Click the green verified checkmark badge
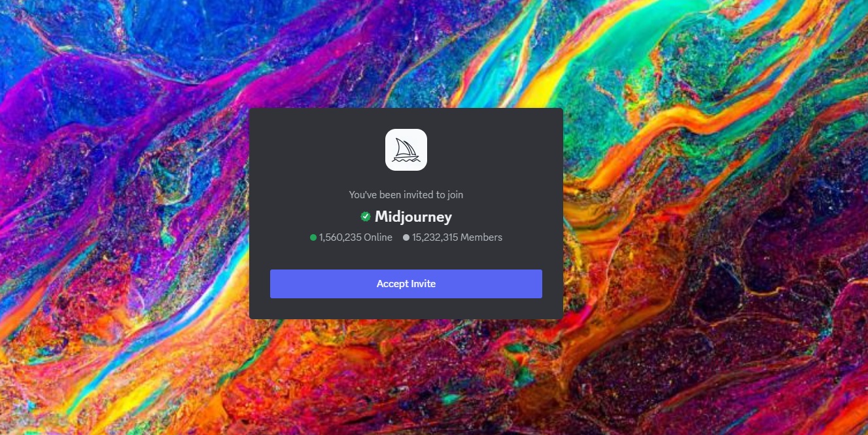Image resolution: width=868 pixels, height=435 pixels. coord(366,217)
